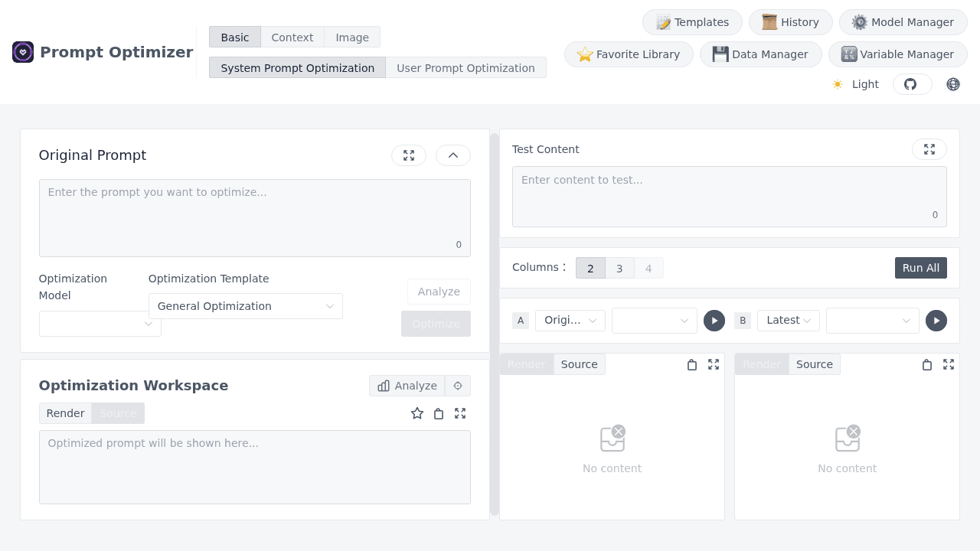Open the Variable Manager
The image size is (980, 551).
897,54
